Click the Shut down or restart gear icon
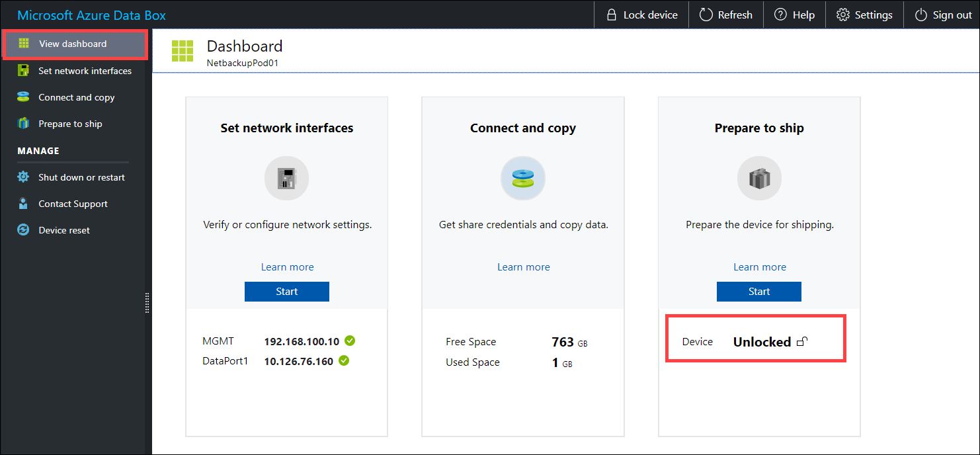The width and height of the screenshot is (980, 455). click(x=24, y=177)
